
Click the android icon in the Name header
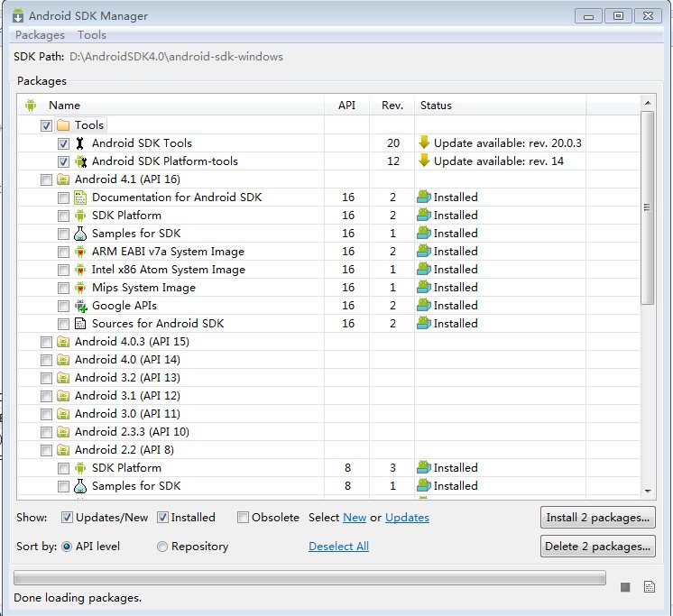31,106
